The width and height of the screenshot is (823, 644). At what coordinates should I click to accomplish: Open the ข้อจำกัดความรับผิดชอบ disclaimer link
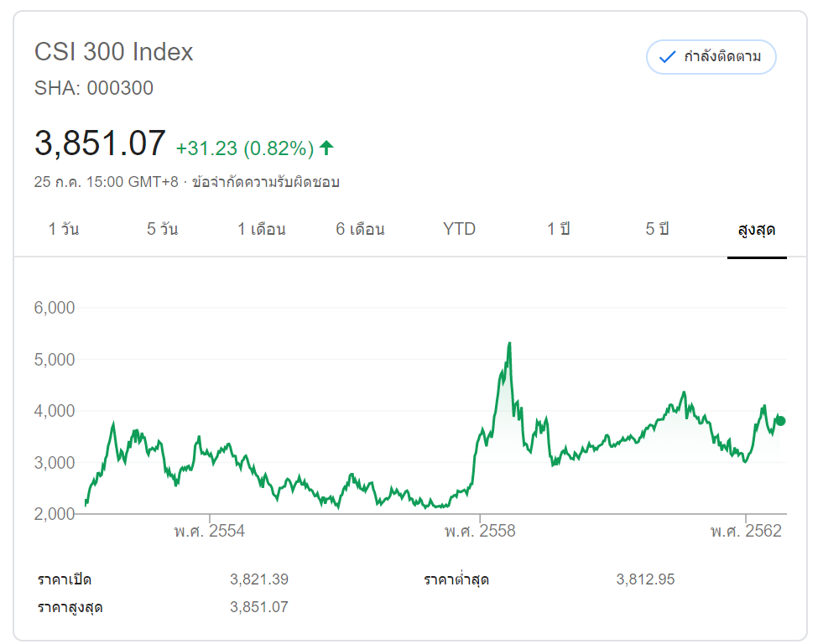pos(265,182)
